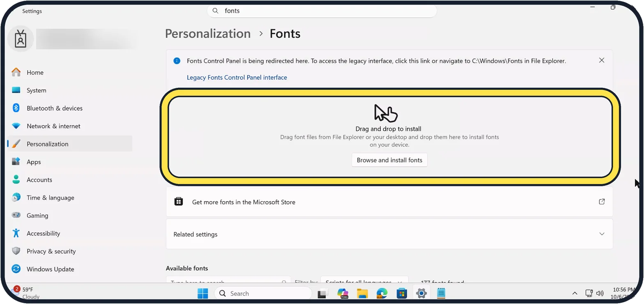Click Browse and install fonts
Screen dimensions: 644x304
click(x=389, y=160)
